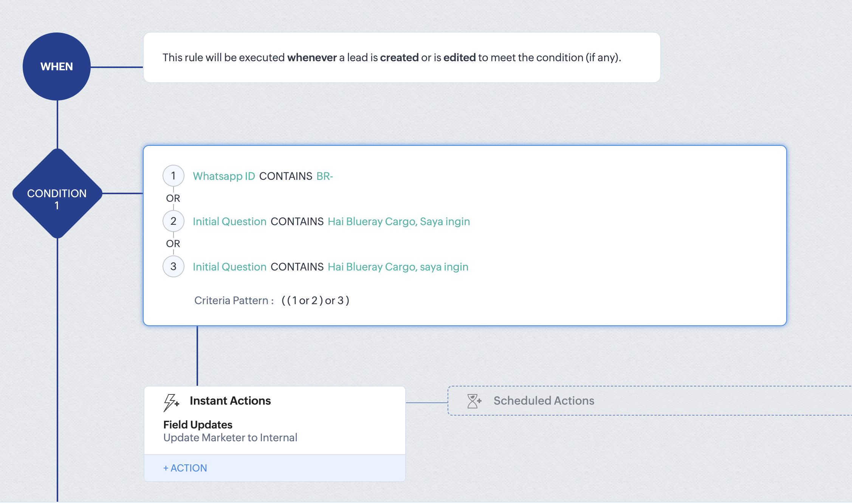This screenshot has width=852, height=504.
Task: Click the WHEN circle node
Action: point(57,66)
